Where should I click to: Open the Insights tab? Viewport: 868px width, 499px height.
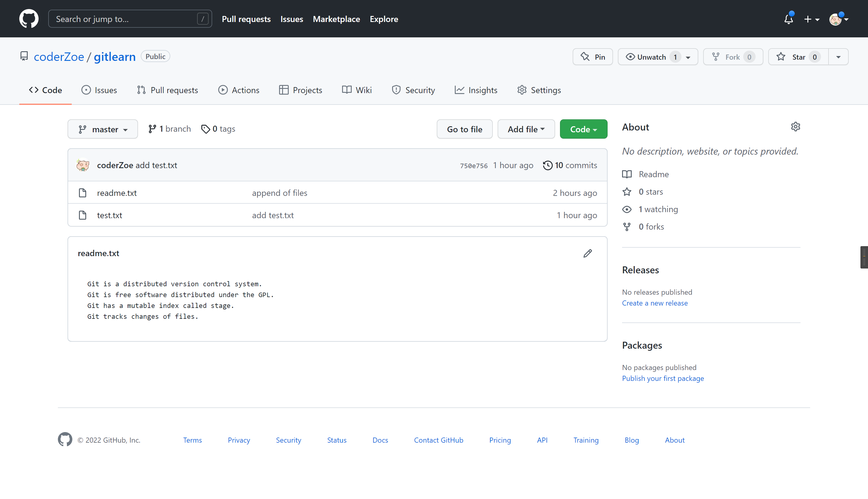(476, 90)
